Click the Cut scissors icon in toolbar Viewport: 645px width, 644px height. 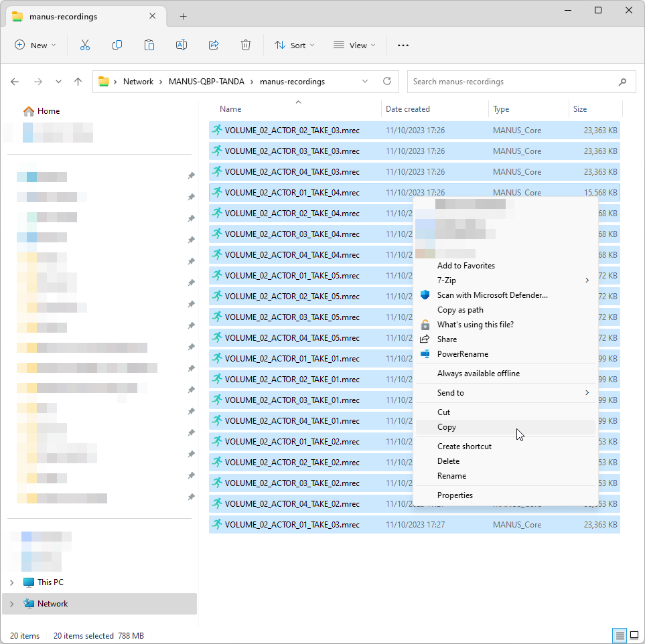[85, 46]
